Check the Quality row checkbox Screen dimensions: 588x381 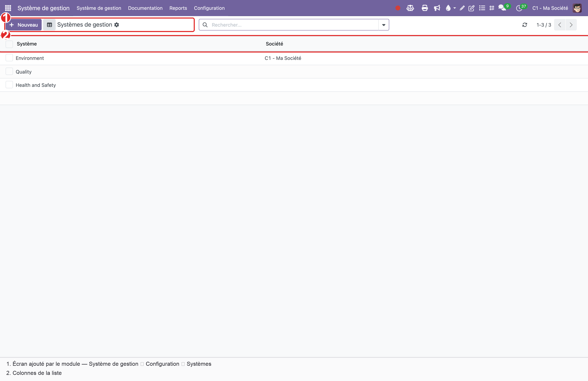coord(9,71)
